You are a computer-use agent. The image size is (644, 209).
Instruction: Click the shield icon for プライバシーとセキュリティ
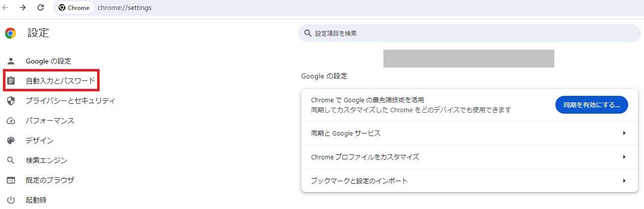(x=11, y=101)
